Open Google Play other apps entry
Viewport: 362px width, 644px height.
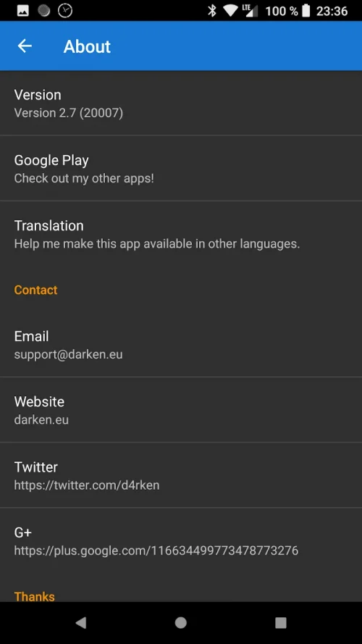(181, 168)
